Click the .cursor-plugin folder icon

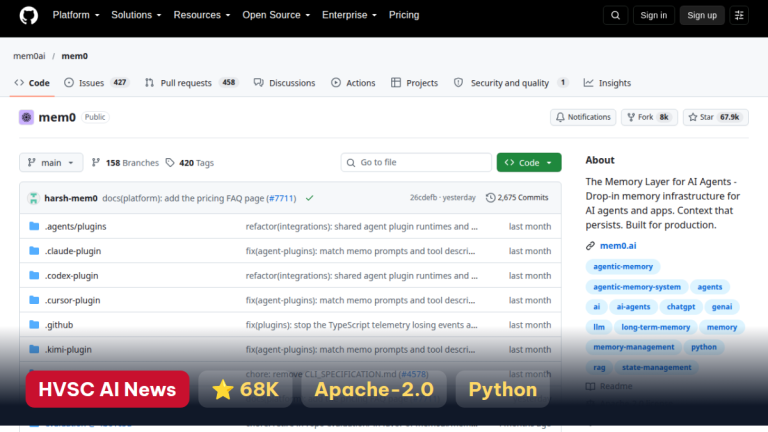pos(34,300)
